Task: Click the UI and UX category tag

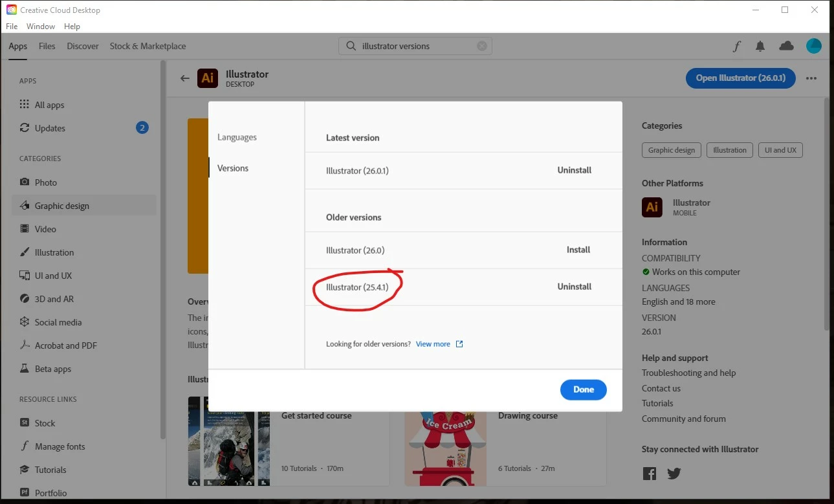Action: click(780, 150)
